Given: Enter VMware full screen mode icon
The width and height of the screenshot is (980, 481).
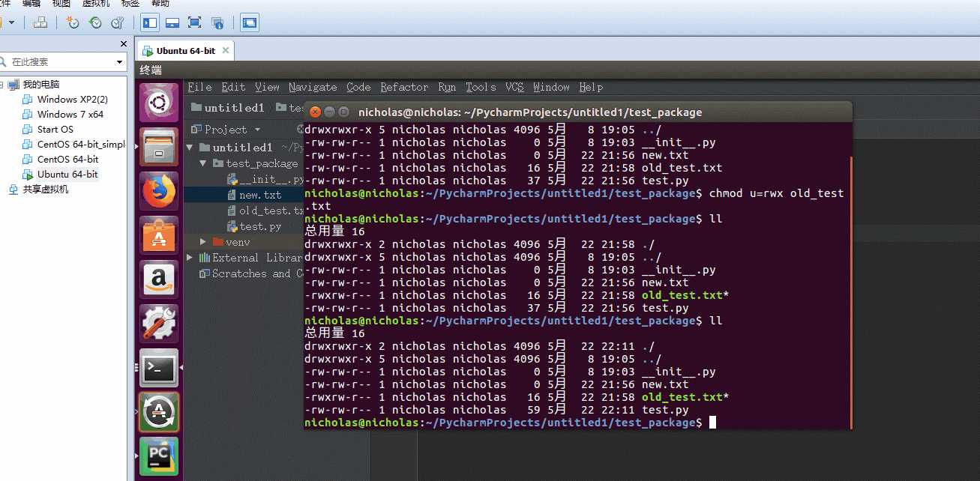Looking at the screenshot, I should pyautogui.click(x=195, y=22).
